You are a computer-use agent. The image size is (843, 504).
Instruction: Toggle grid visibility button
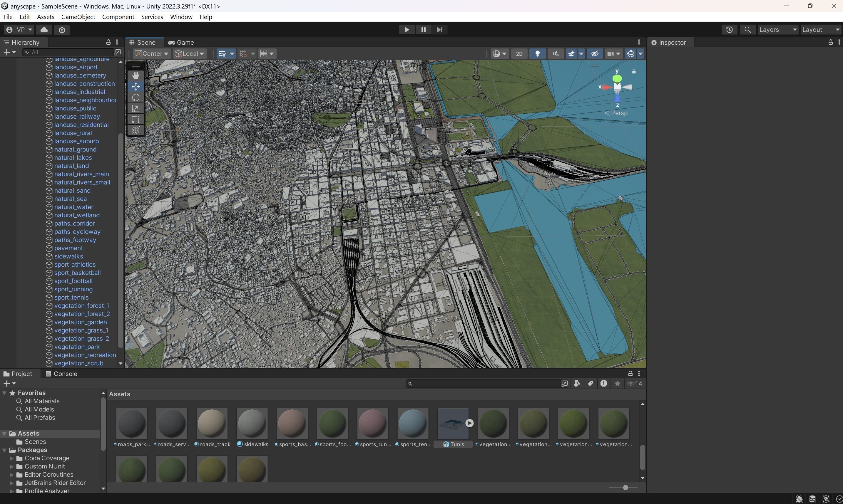[x=222, y=54]
